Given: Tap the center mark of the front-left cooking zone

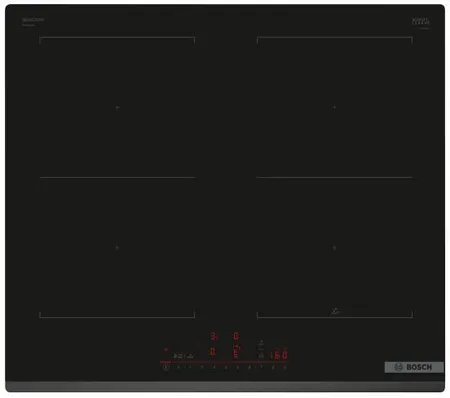Looking at the screenshot, I should click(117, 248).
